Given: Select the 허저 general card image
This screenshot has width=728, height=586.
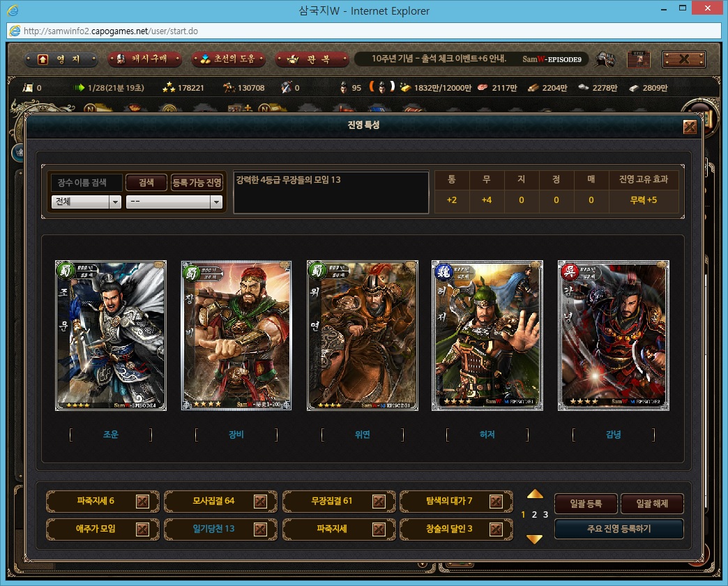Looking at the screenshot, I should coord(487,336).
